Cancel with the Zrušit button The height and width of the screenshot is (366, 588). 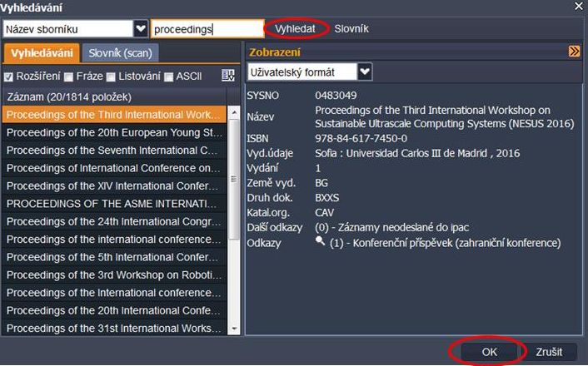549,352
